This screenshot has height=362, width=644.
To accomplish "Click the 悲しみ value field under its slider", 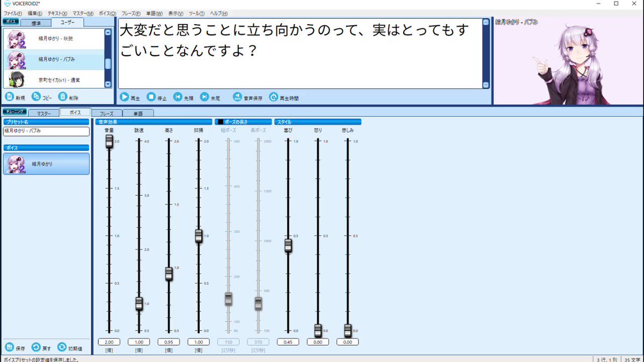I will pos(347,342).
